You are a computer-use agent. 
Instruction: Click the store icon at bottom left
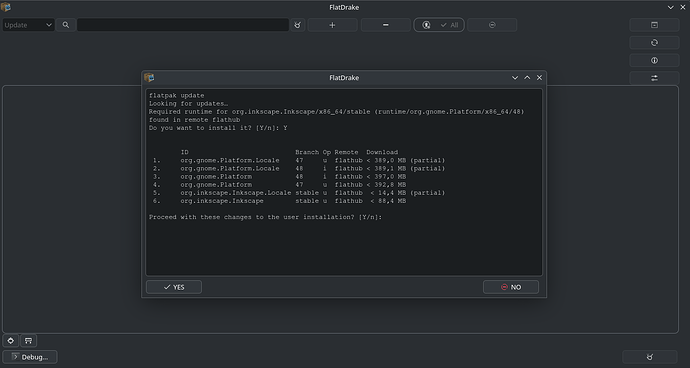[x=29, y=341]
